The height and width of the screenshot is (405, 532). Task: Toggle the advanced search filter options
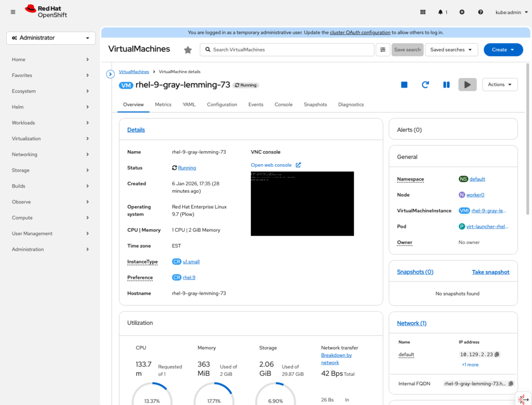[383, 50]
